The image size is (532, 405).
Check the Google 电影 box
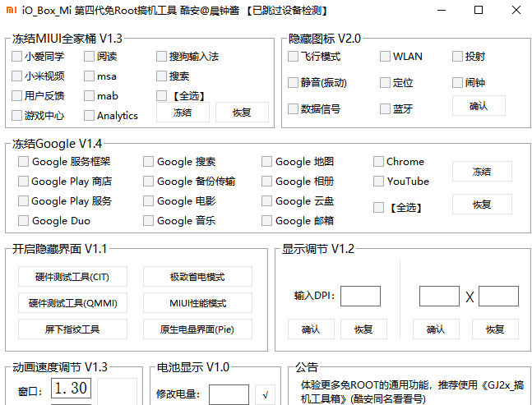[x=148, y=200]
